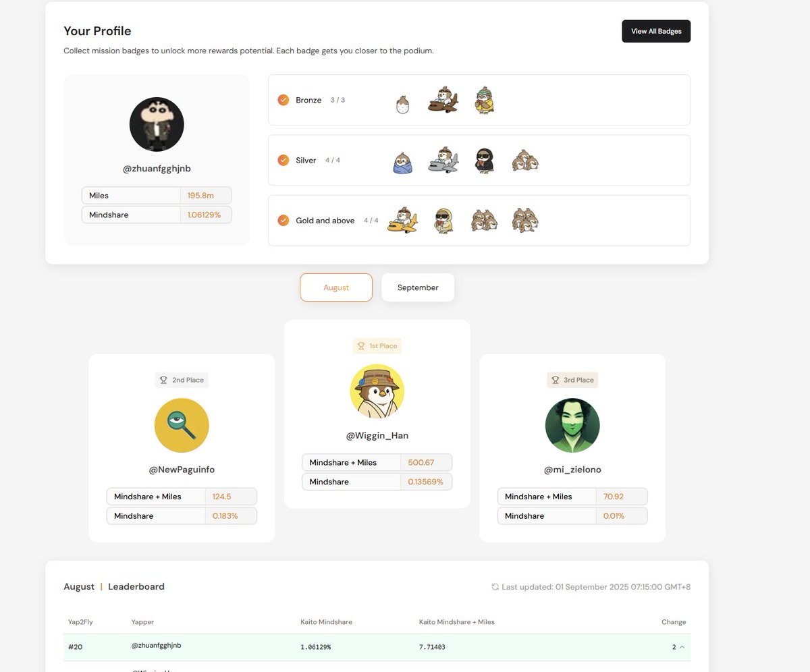810x672 pixels.
Task: Click the last penguin group badge in Gold row
Action: (x=524, y=221)
